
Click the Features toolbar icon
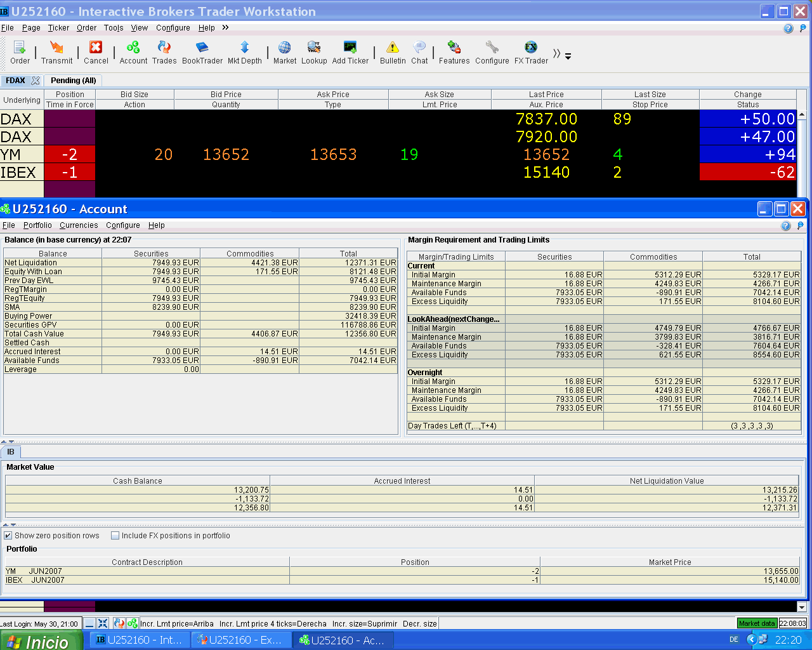pyautogui.click(x=454, y=52)
